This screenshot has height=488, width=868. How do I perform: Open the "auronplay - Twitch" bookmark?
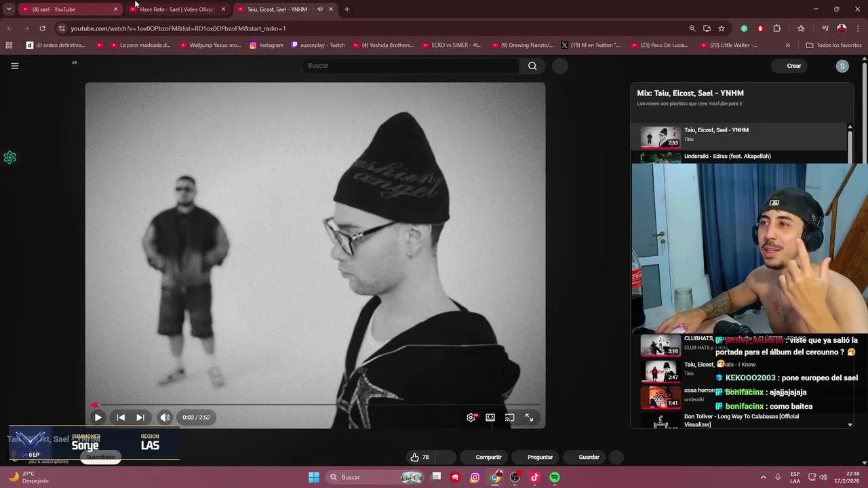tap(318, 45)
